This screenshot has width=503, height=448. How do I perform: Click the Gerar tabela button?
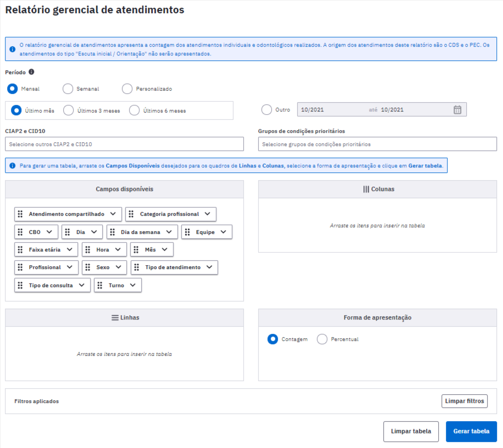coord(471,432)
